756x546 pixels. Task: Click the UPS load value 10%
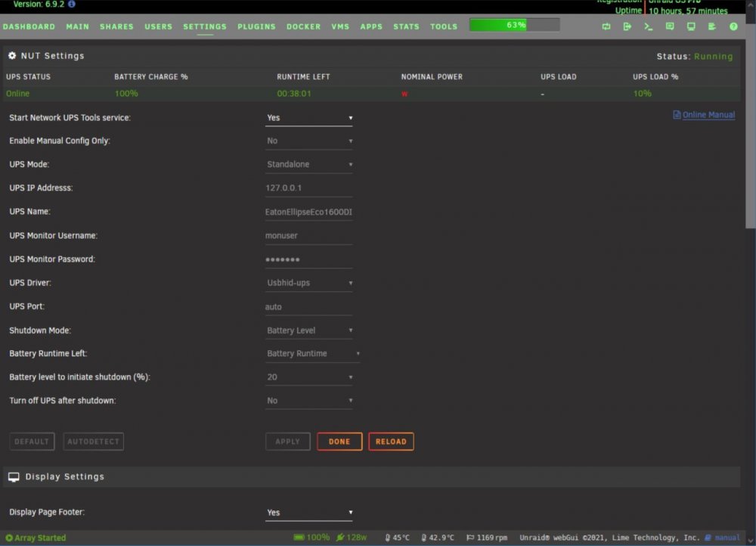[642, 94]
